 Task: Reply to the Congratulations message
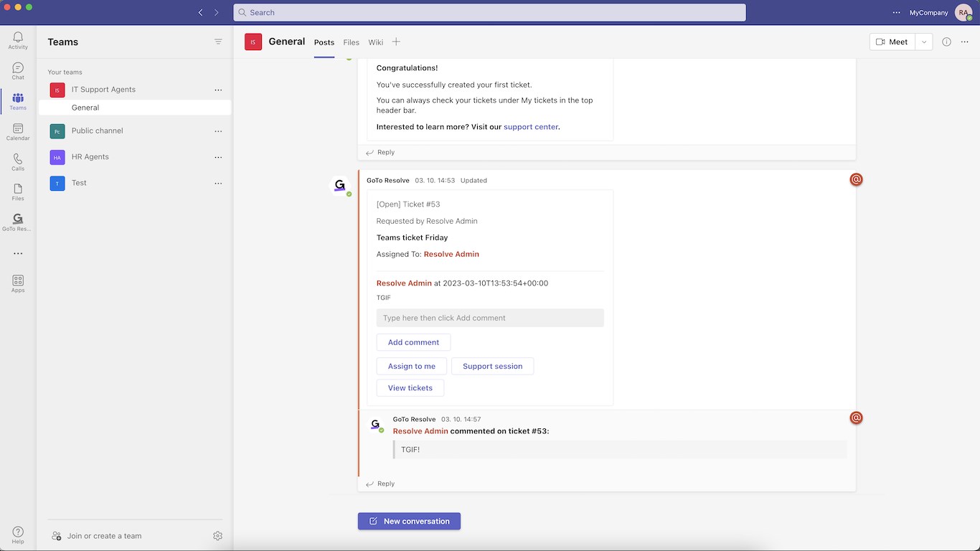[381, 152]
